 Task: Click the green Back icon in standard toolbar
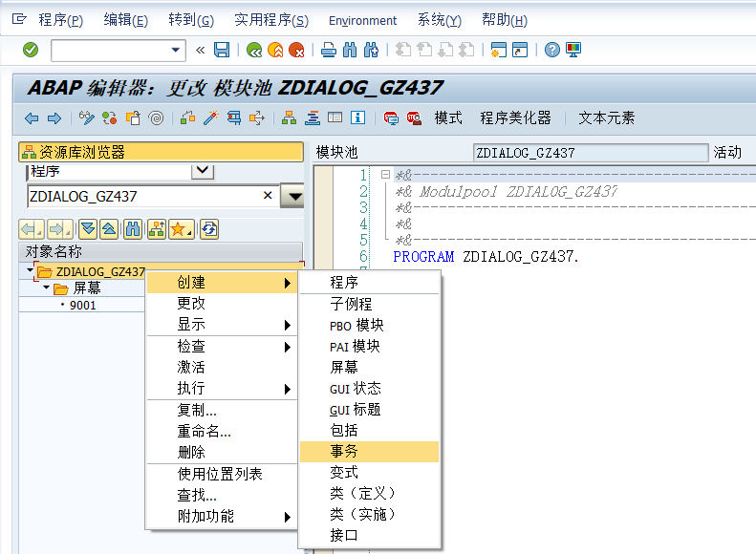(x=254, y=50)
